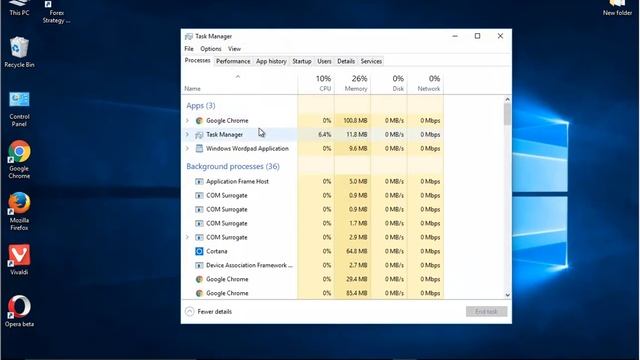640x360 pixels.
Task: Sort by the Disk column header
Action: point(389,83)
